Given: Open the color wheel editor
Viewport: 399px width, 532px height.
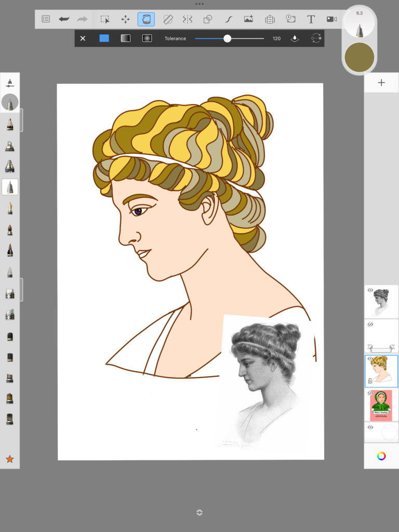Looking at the screenshot, I should tap(381, 456).
